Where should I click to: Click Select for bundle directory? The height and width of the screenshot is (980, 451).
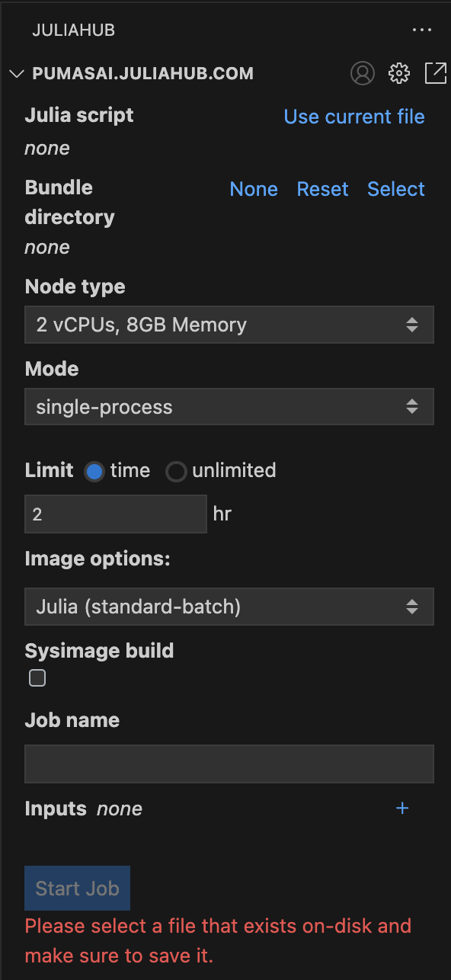click(396, 189)
